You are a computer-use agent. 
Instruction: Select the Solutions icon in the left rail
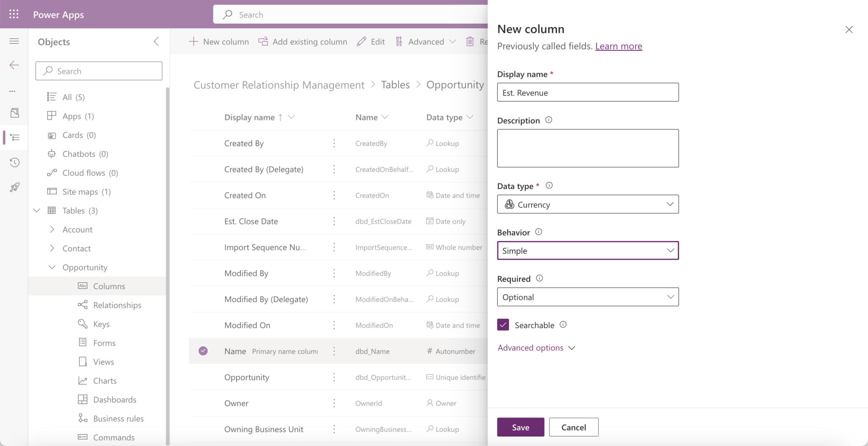tap(15, 113)
